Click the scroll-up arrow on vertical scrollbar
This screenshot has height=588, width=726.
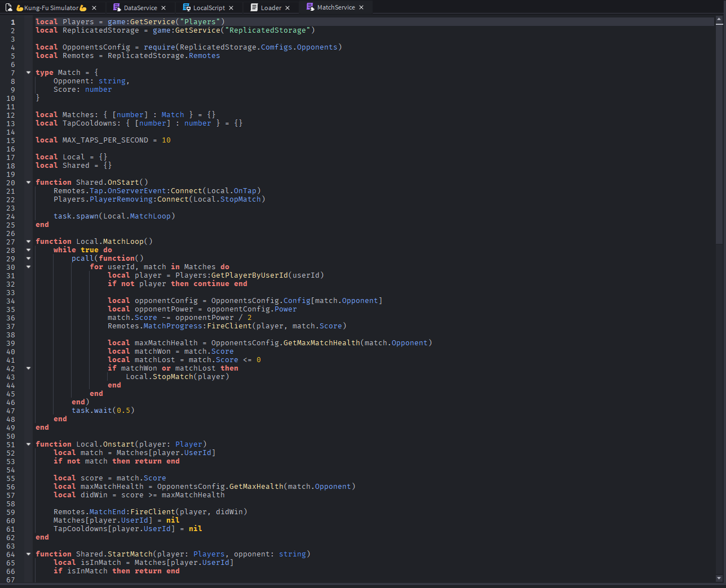[719, 20]
